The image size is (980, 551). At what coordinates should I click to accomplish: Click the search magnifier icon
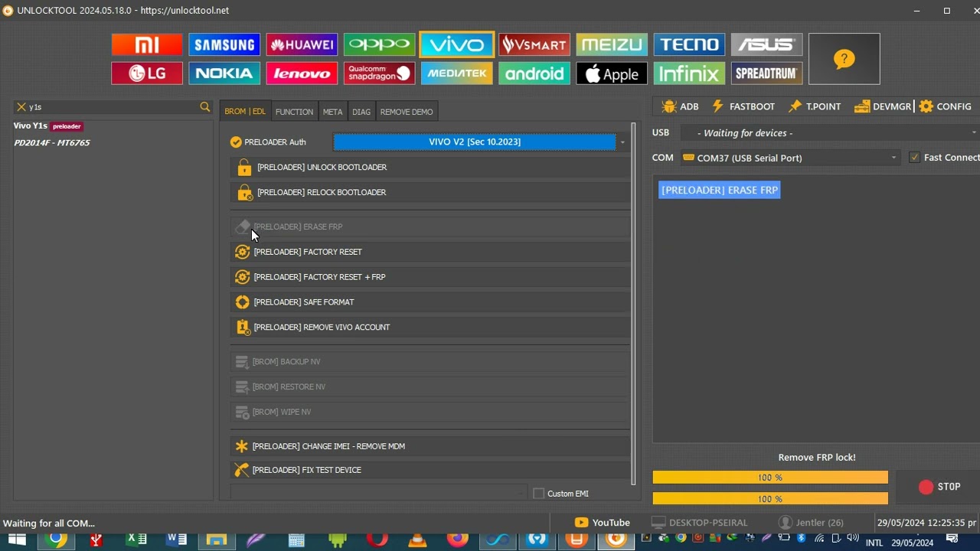pos(205,107)
